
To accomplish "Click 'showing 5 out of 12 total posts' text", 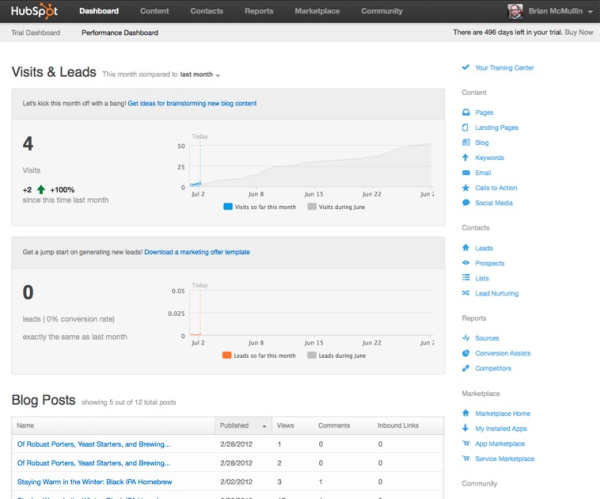I will click(x=129, y=403).
